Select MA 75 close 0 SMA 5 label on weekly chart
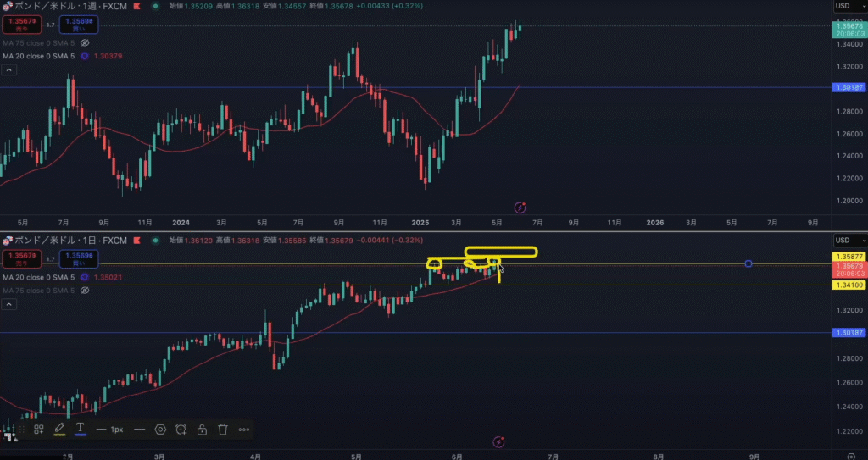The height and width of the screenshot is (460, 868). [x=39, y=42]
